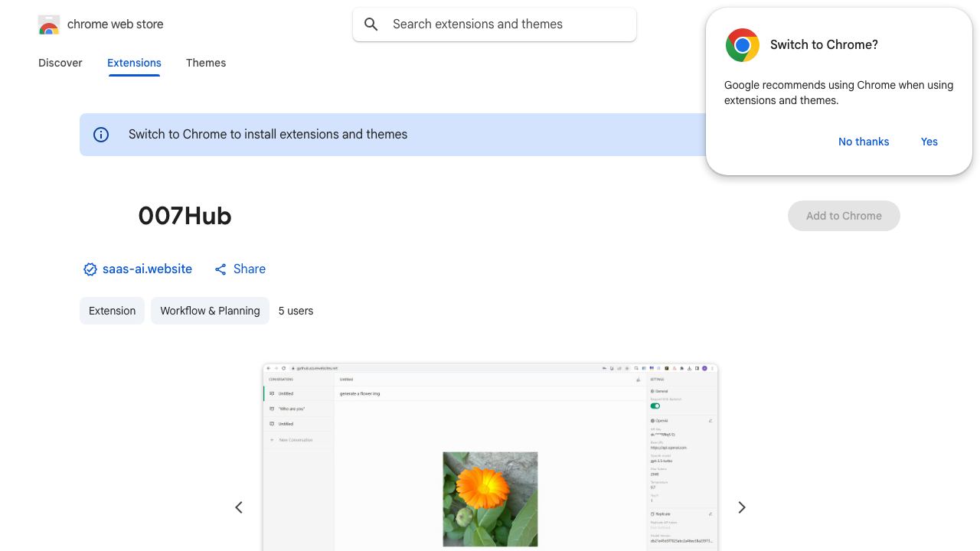
Task: Click the green toggle in the screenshot's settings panel
Action: pyautogui.click(x=655, y=406)
